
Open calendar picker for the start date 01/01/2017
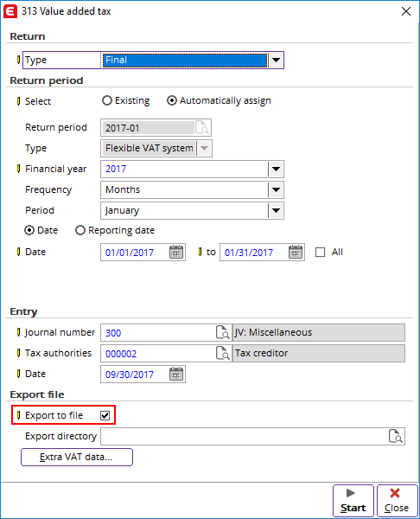176,253
